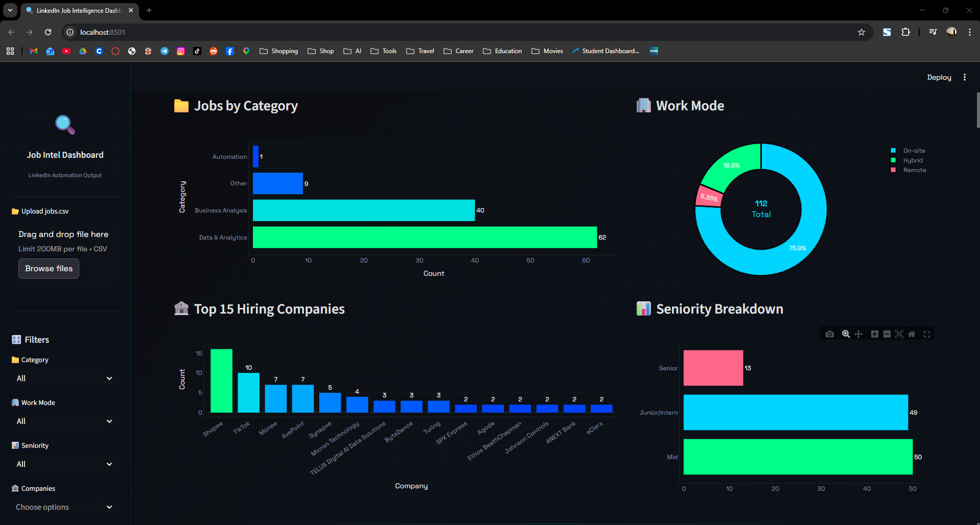Open the Education bookmarks folder
Image resolution: width=980 pixels, height=525 pixels.
point(503,51)
